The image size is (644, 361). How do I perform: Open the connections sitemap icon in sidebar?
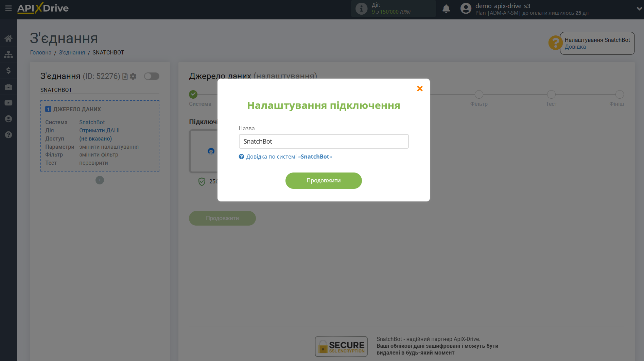pos(8,54)
